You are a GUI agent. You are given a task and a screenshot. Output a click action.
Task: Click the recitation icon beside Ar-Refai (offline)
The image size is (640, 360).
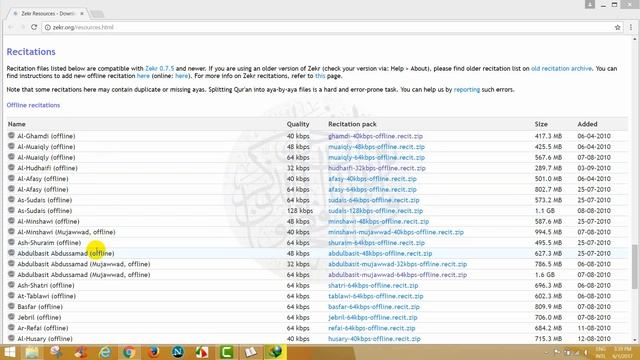click(11, 327)
